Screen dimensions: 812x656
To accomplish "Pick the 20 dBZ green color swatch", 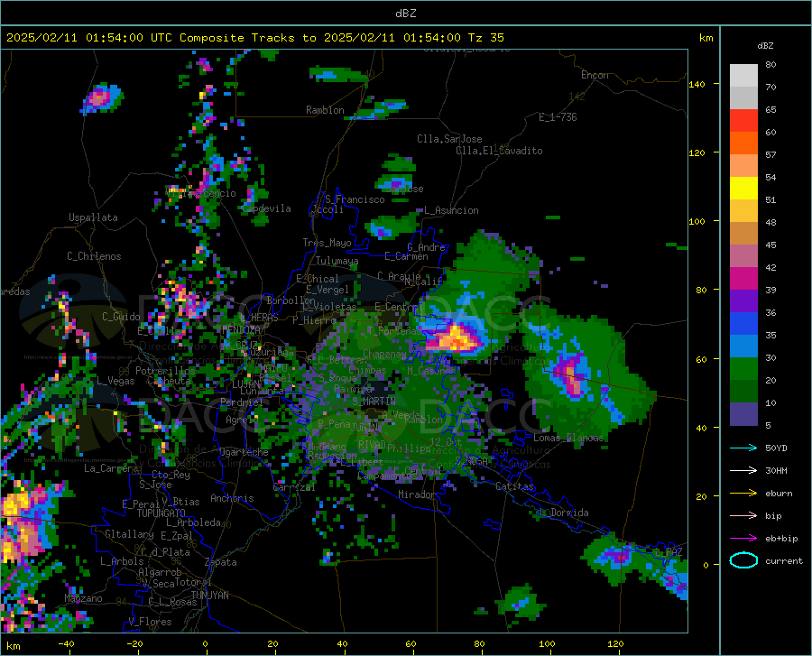I will pyautogui.click(x=743, y=392).
